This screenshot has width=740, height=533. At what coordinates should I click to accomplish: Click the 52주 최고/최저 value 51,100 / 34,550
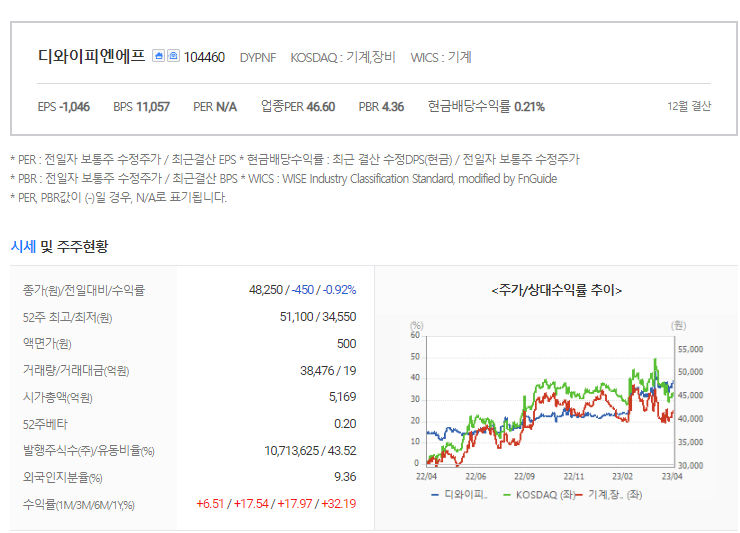318,316
